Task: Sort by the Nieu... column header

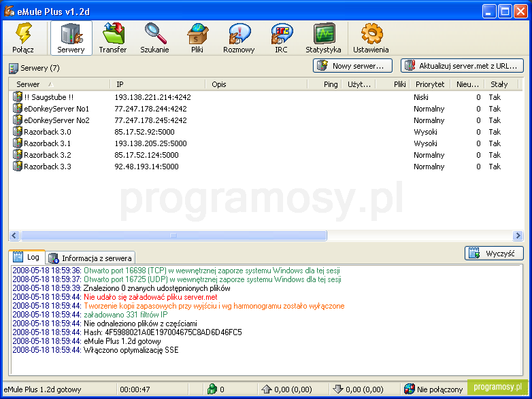Action: 467,84
